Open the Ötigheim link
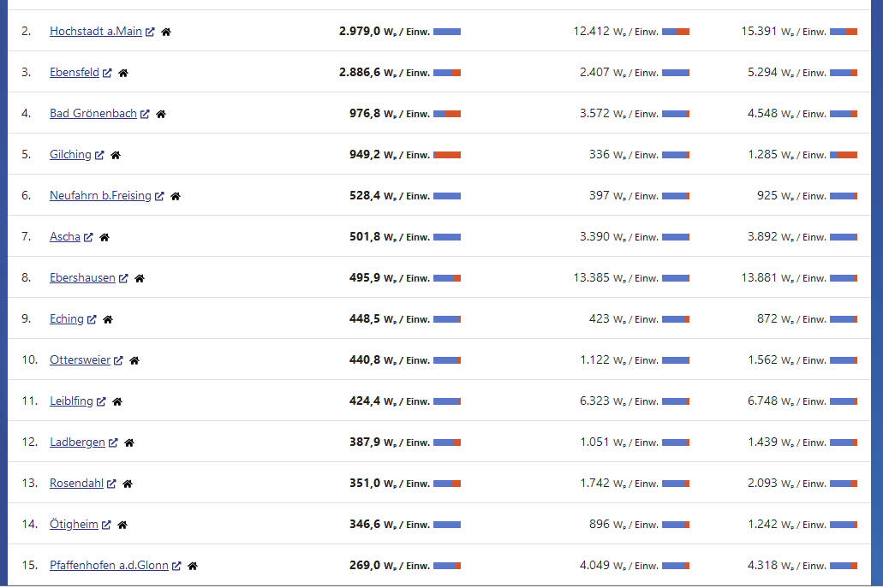This screenshot has height=588, width=883. [x=74, y=525]
